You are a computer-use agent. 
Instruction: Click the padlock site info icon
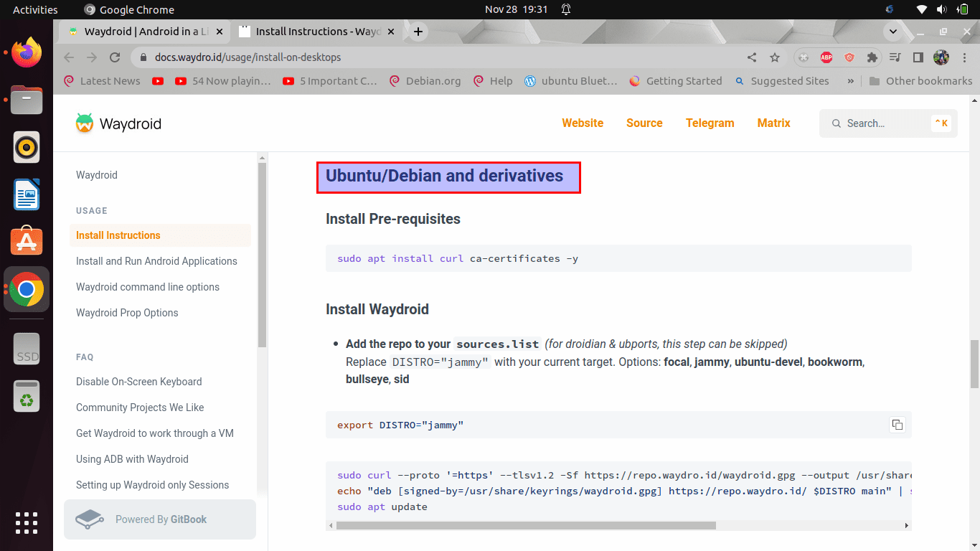[x=143, y=57]
